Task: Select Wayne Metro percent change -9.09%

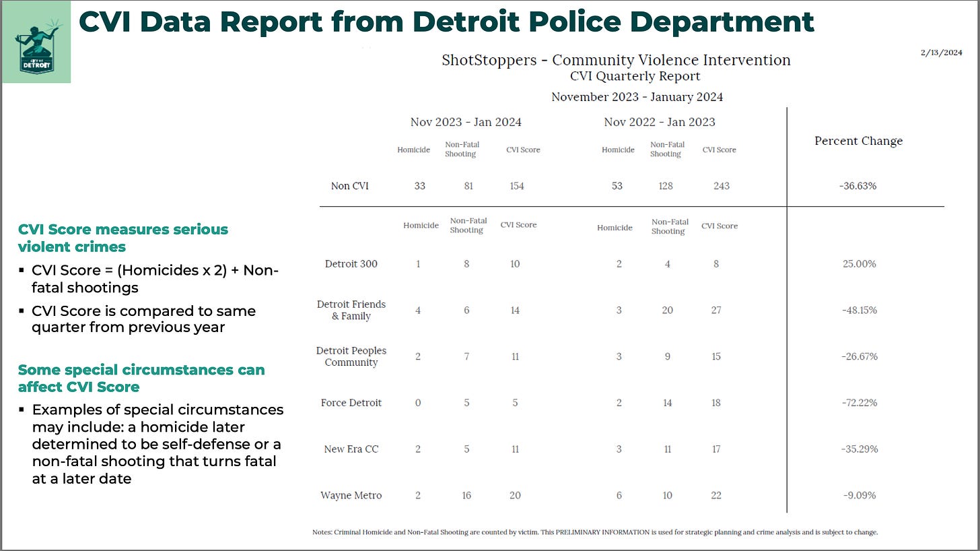Action: (x=859, y=496)
